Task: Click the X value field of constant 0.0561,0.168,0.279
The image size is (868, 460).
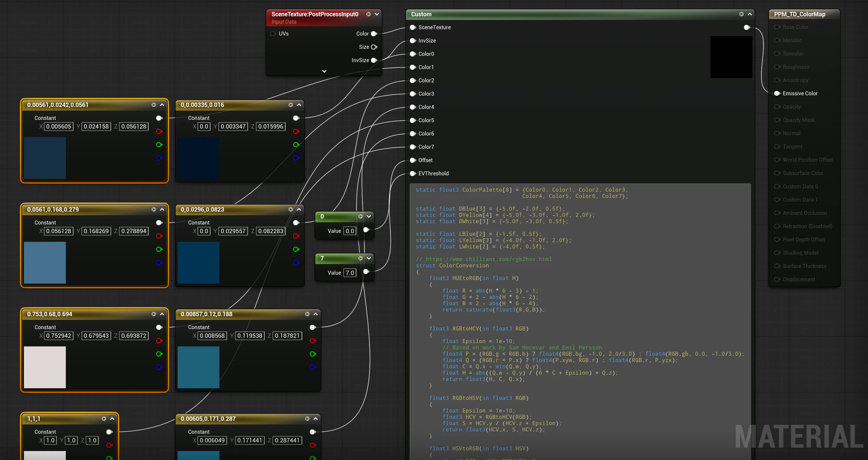Action: click(59, 231)
